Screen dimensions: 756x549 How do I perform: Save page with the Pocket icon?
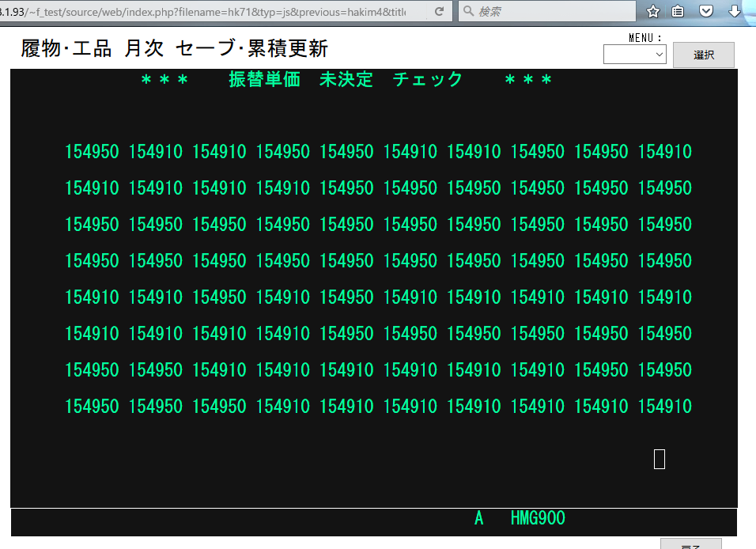[x=706, y=12]
